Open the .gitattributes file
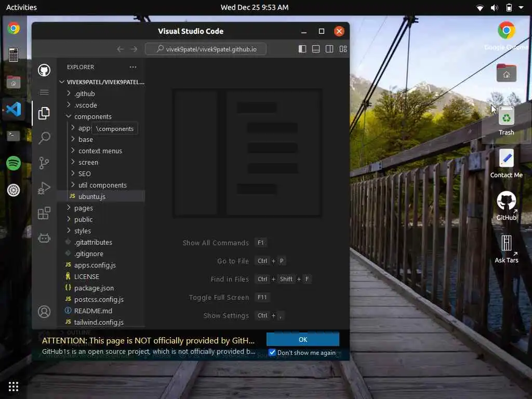Screen dimensions: 532x399 pos(102,242)
